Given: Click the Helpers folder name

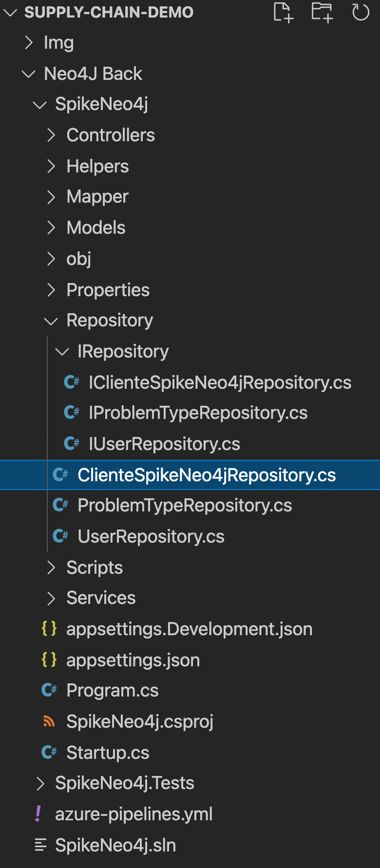Looking at the screenshot, I should (x=97, y=167).
